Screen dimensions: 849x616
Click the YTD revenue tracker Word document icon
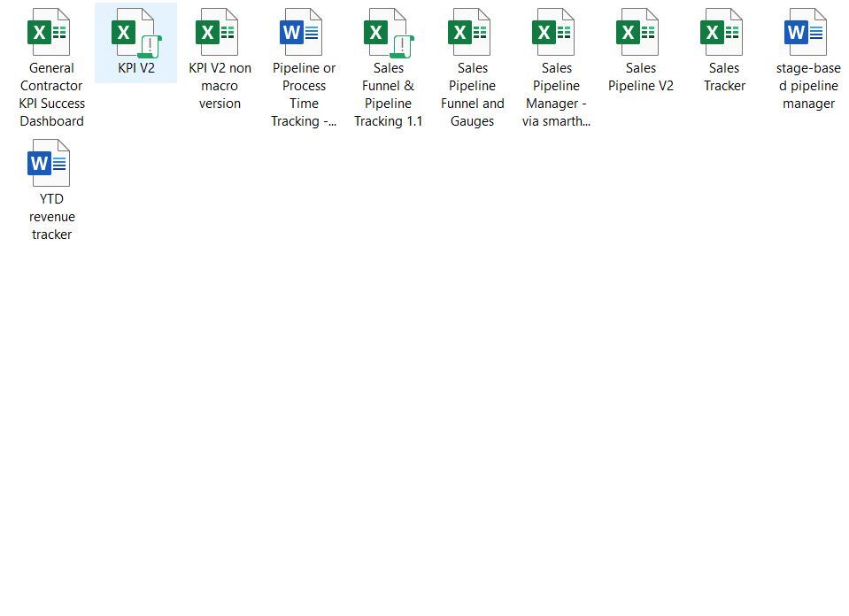click(x=50, y=164)
